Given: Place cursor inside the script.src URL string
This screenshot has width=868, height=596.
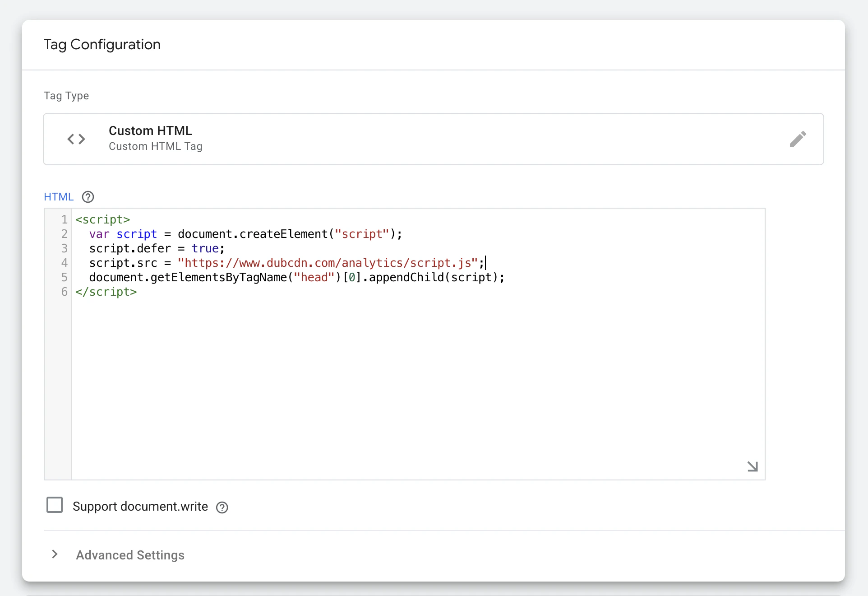Looking at the screenshot, I should 329,263.
